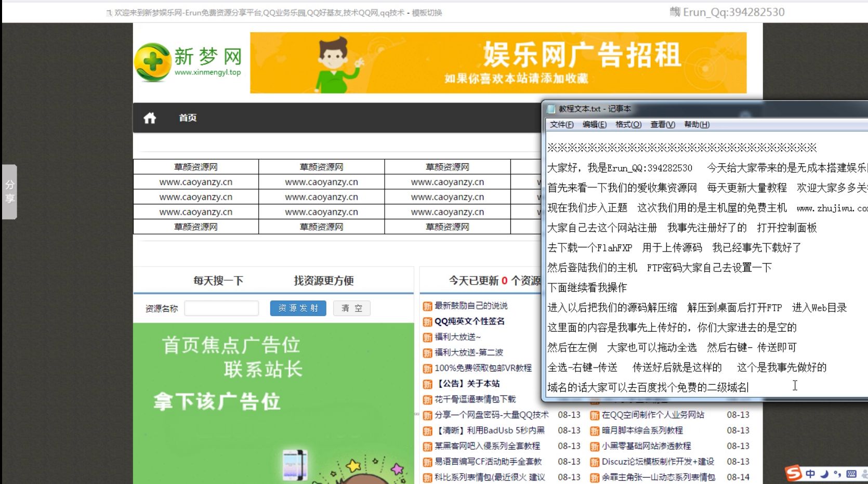Click 新 icon beside 在QQ空间制作个人业务网站

coord(595,415)
